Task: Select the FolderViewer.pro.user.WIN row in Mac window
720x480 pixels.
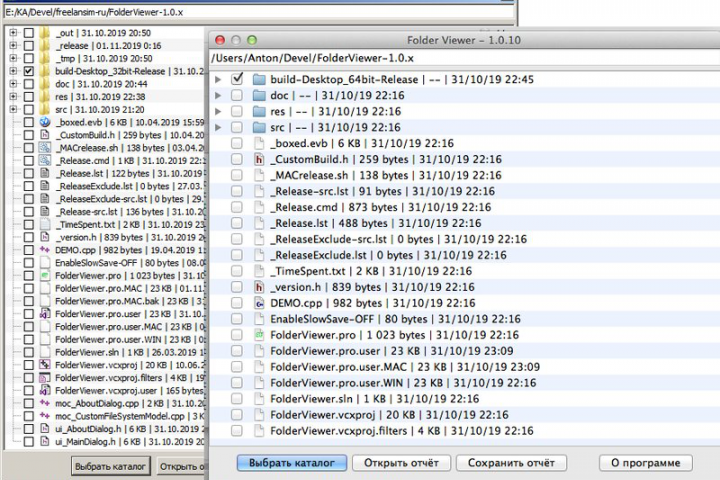Action: point(465,383)
